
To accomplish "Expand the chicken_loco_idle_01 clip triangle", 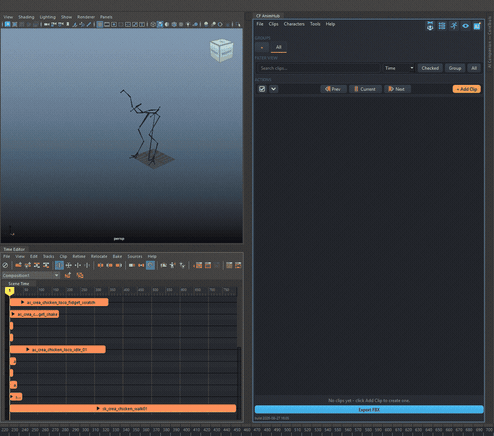I will coord(28,350).
